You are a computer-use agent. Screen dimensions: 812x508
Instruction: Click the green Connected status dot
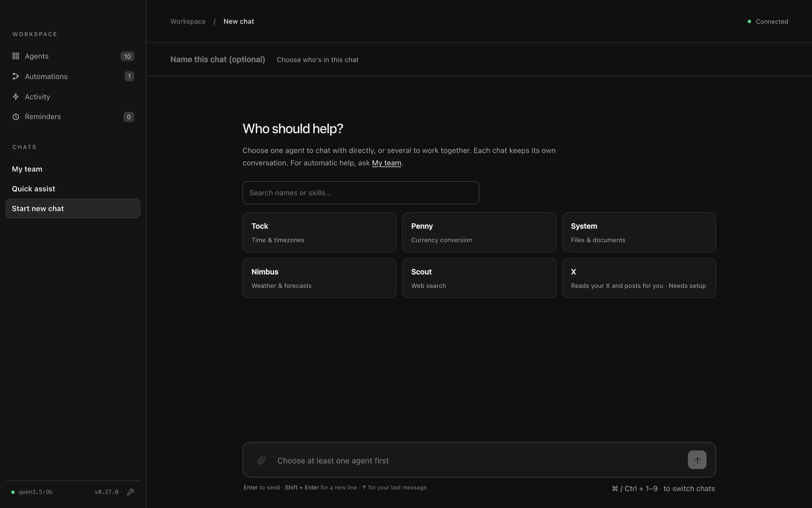pos(749,21)
